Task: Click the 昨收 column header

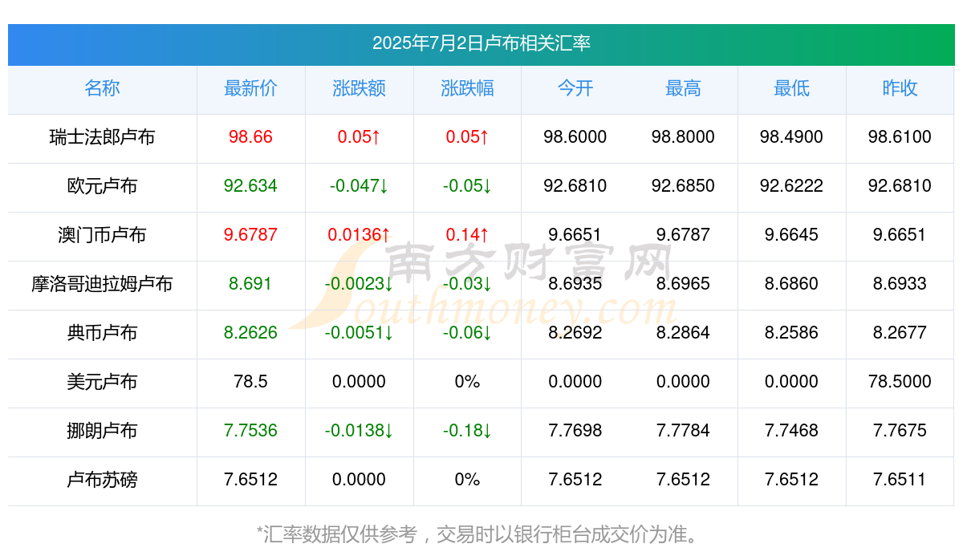Action: pyautogui.click(x=900, y=88)
